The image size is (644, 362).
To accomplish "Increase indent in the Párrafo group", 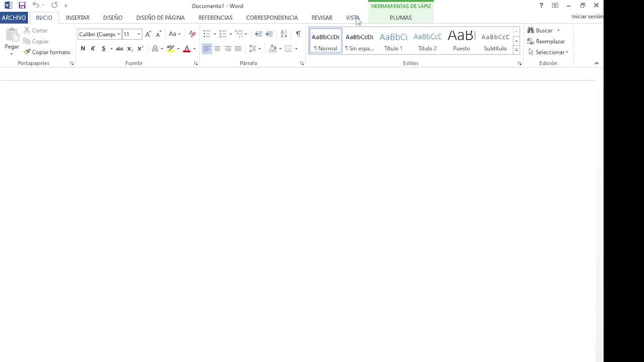I will tap(270, 34).
